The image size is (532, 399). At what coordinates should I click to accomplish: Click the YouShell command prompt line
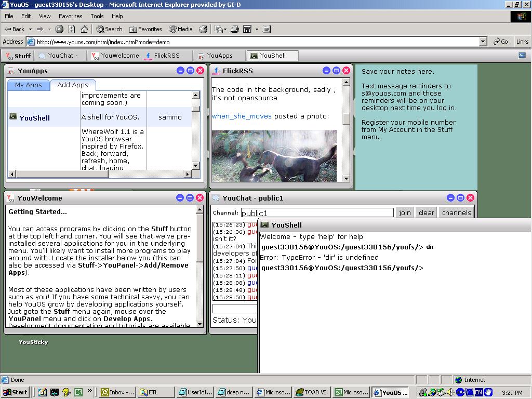[342, 268]
